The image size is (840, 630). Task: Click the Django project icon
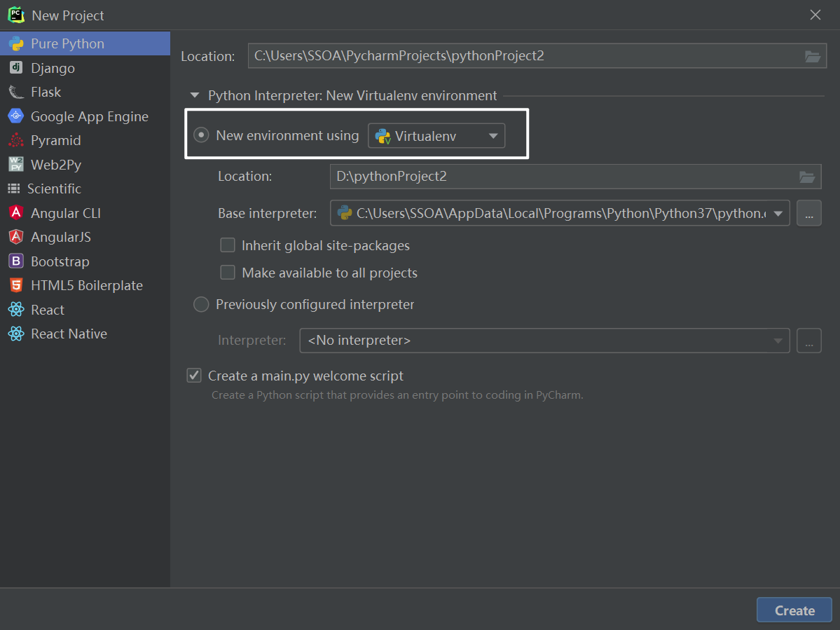[16, 67]
